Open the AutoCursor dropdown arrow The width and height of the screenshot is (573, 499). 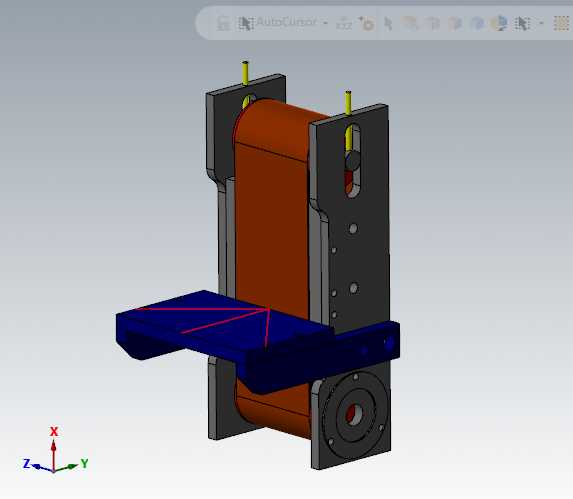(x=325, y=23)
